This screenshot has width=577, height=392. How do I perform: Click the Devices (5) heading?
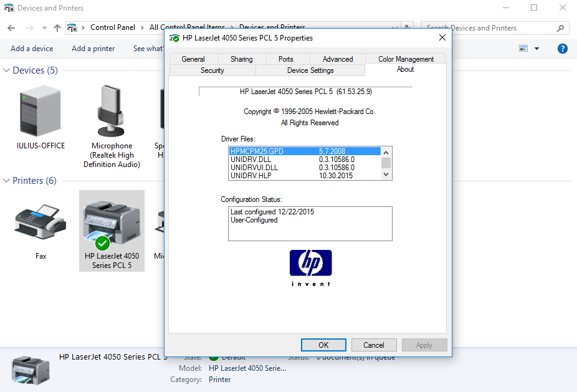[x=36, y=70]
